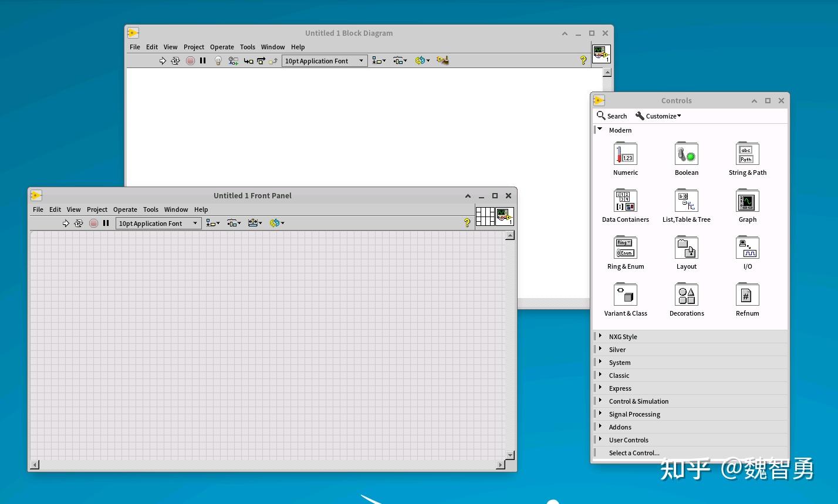The image size is (838, 504).
Task: Click the Clean Up Diagram toolbar icon
Action: coord(443,60)
